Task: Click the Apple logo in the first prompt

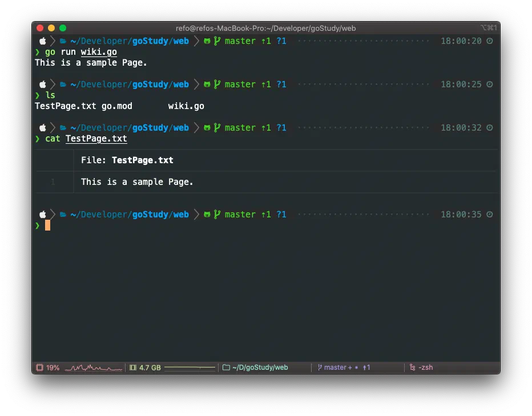Action: tap(42, 41)
